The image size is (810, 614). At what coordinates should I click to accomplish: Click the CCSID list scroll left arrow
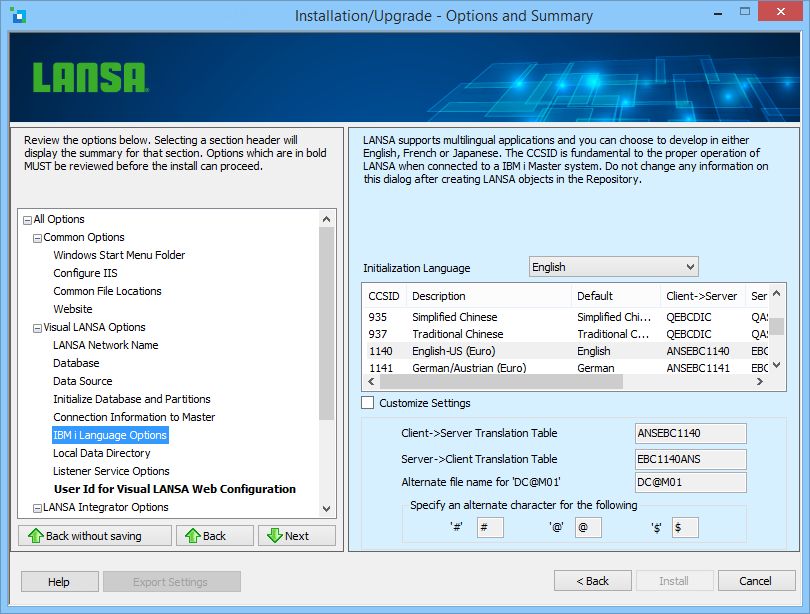(371, 382)
